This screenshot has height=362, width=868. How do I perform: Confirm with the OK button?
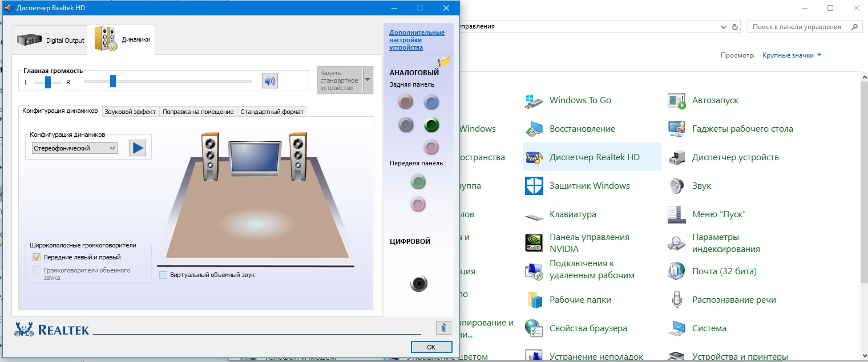point(431,347)
